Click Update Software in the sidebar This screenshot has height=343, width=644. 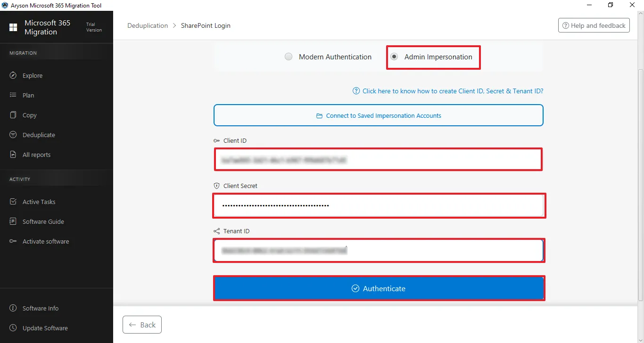point(45,328)
